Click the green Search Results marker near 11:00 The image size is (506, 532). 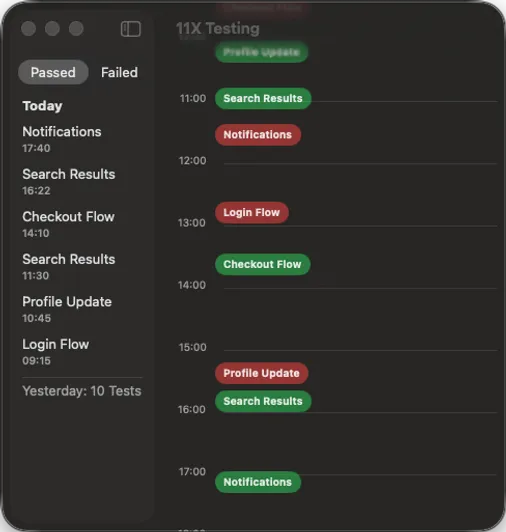(x=263, y=98)
